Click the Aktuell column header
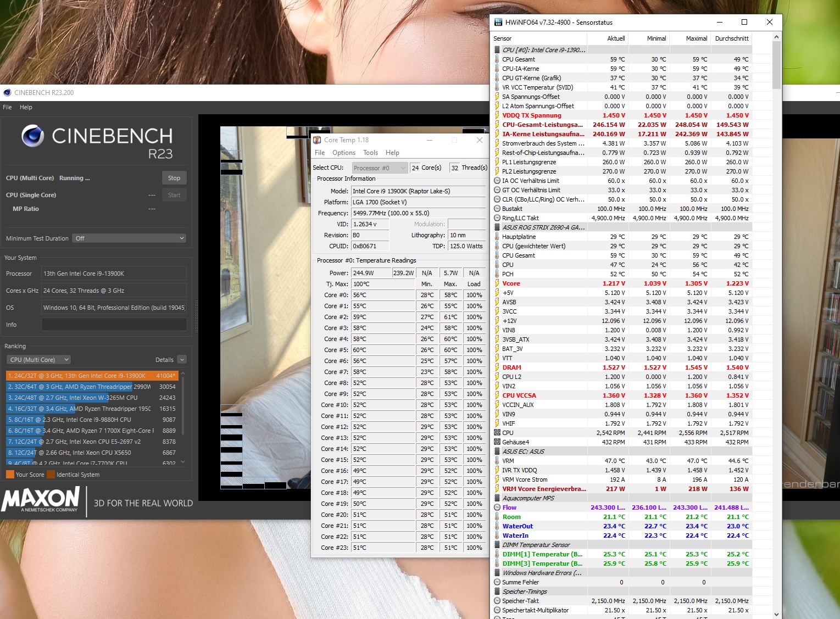Viewport: 840px width, 619px height. point(608,38)
